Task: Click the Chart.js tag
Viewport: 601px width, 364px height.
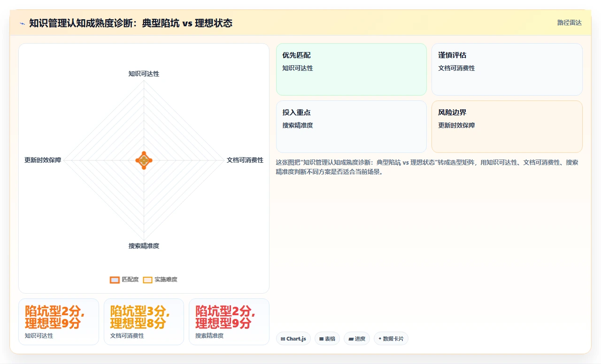Action: tap(293, 339)
